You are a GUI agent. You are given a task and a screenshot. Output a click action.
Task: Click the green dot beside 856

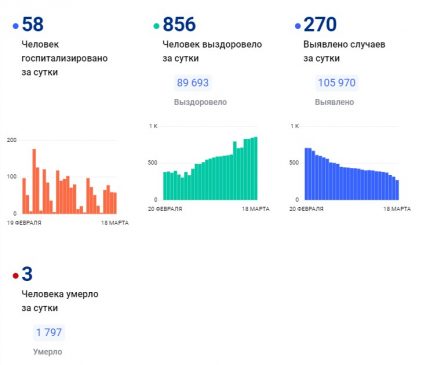tap(156, 26)
